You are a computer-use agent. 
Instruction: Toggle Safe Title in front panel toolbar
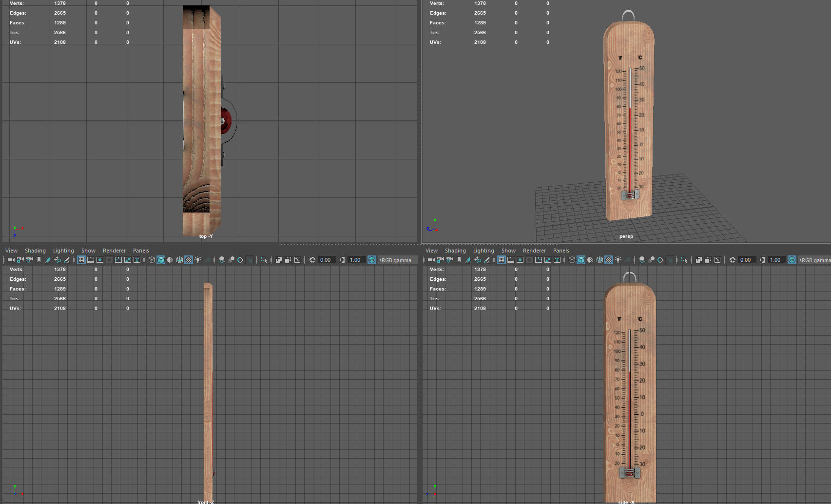(137, 260)
